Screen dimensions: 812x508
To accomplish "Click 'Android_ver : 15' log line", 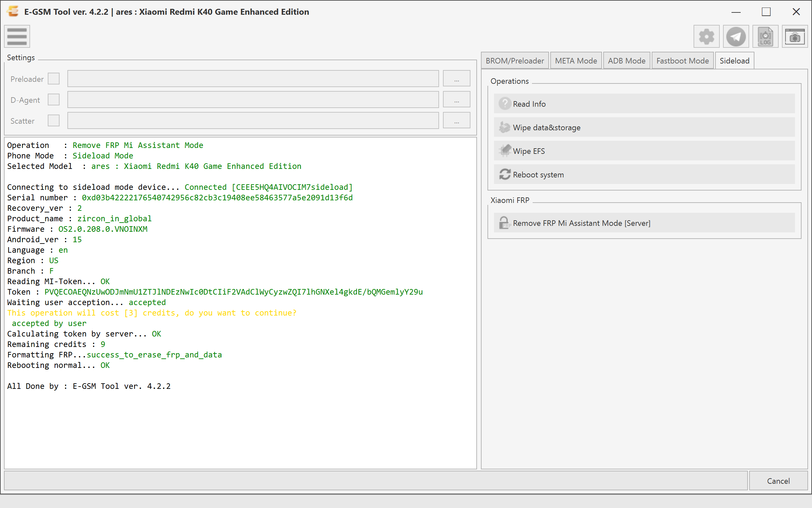I will coord(44,240).
